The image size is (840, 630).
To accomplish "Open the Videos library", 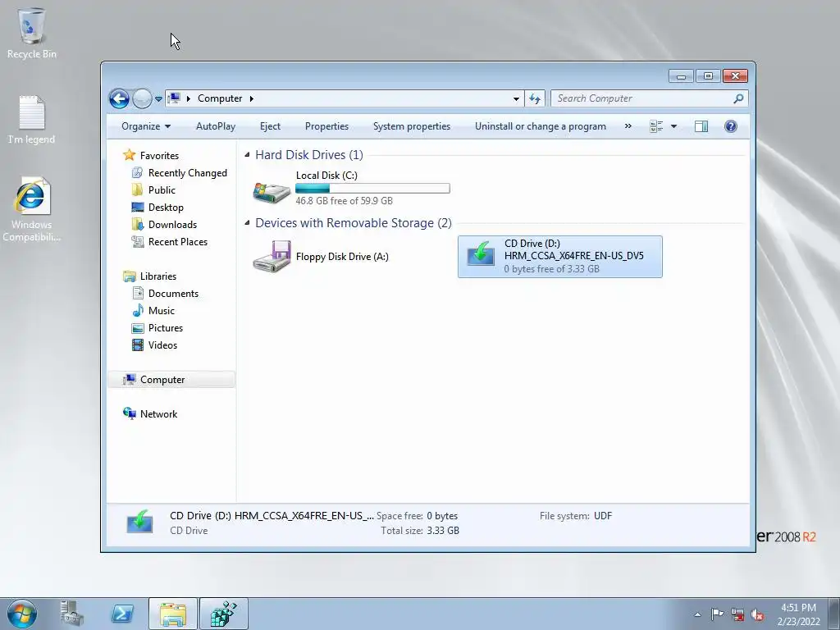I will (163, 345).
